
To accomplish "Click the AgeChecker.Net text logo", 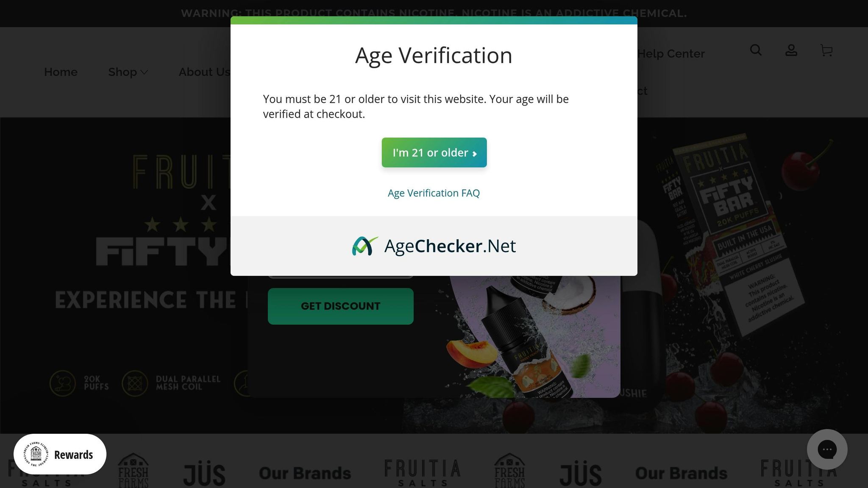I will point(450,246).
